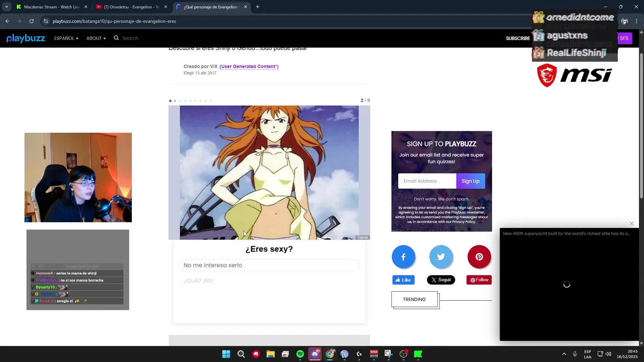
Task: Open the Windows Start menu
Action: [226, 354]
